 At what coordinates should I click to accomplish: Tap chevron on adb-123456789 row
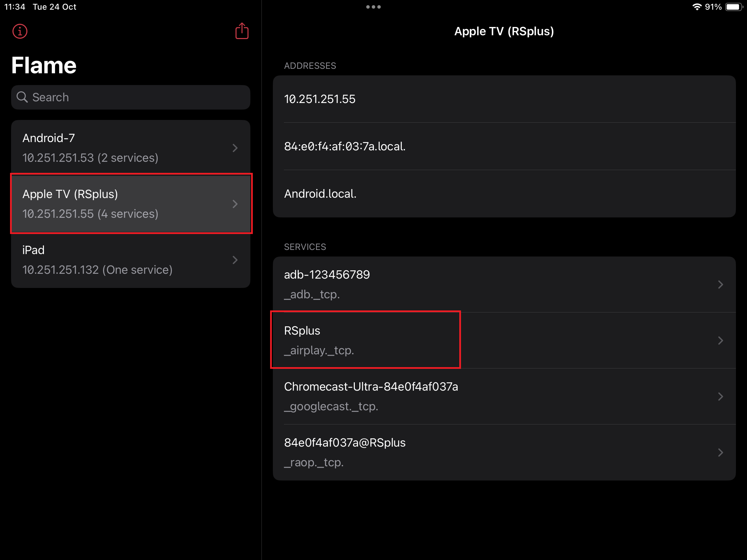tap(720, 284)
